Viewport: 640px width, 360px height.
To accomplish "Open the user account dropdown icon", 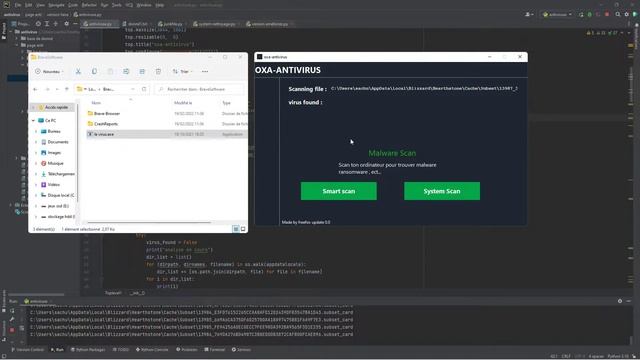I will [x=529, y=15].
